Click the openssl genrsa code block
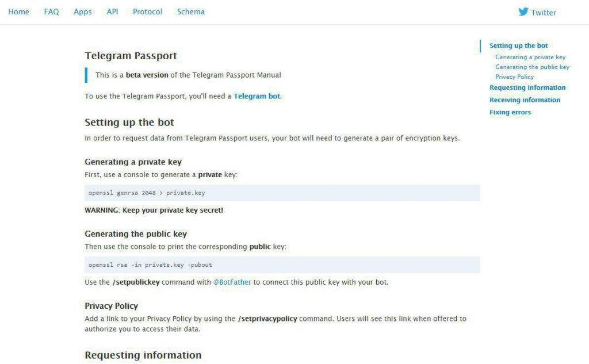Screen dimensions: 589x364 coord(282,193)
